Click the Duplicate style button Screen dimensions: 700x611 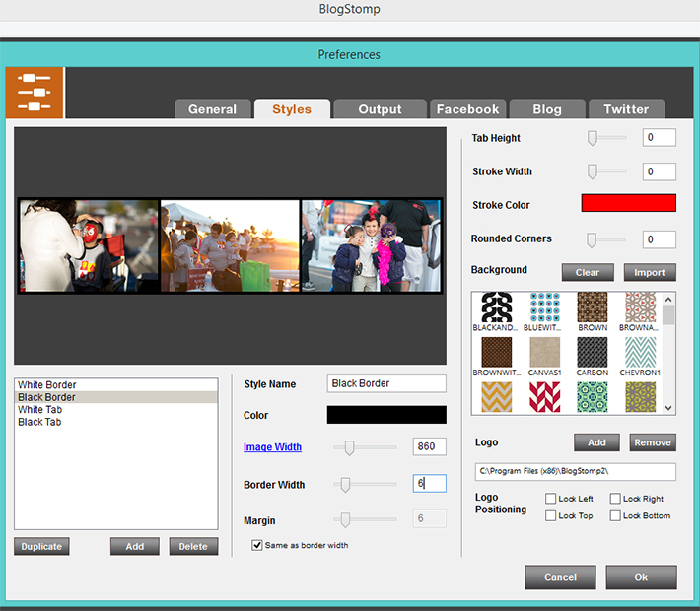[41, 546]
